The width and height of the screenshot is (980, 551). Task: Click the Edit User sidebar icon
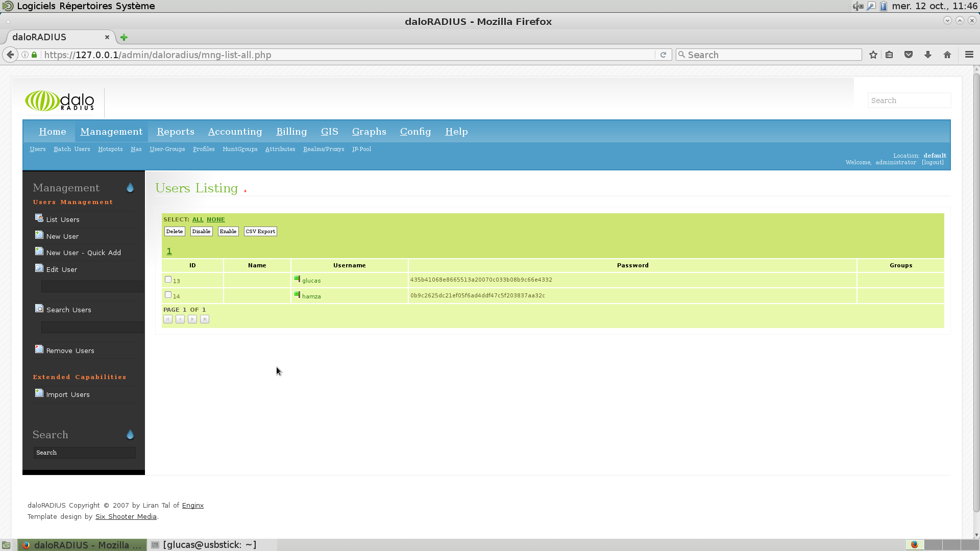point(39,268)
